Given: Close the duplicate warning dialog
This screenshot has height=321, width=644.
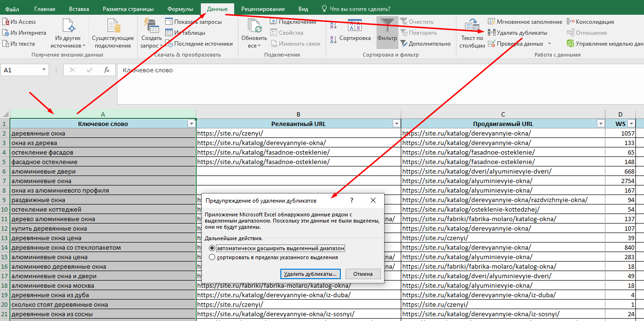Looking at the screenshot, I should [373, 201].
